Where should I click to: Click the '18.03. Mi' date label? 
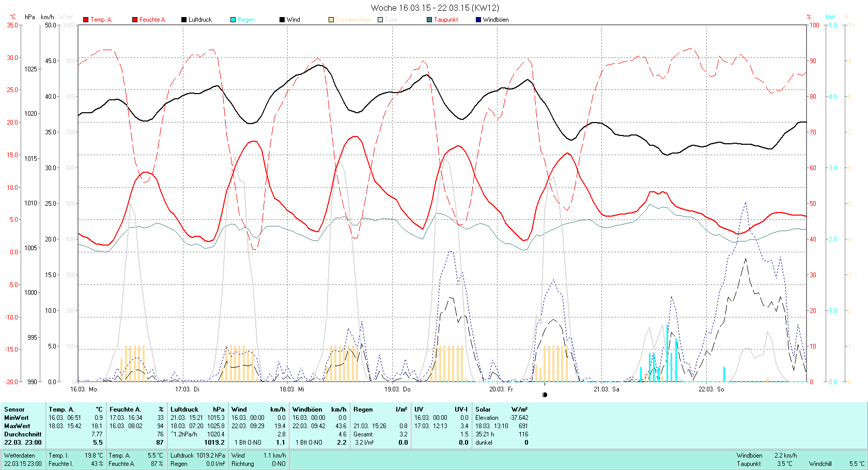point(292,389)
